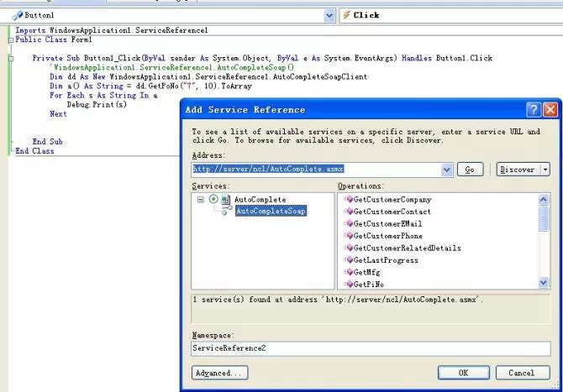Select the GetCustomerEMail operation
Screen dimensions: 563x392
click(x=387, y=224)
